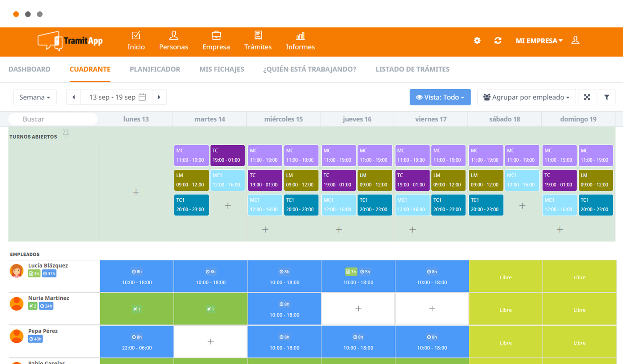Open the Informes menu

(300, 41)
